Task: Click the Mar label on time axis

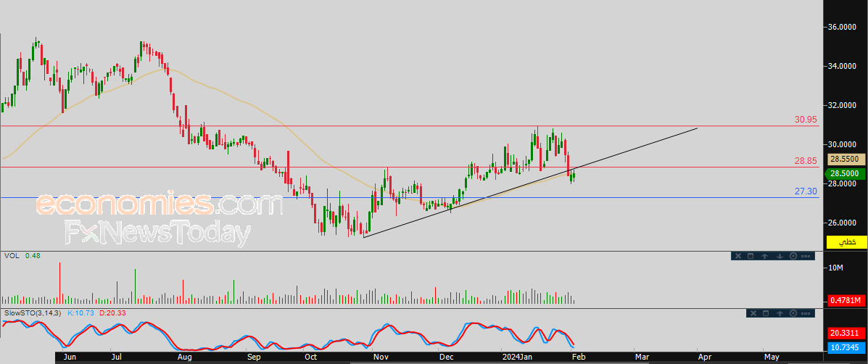Action: coord(642,358)
